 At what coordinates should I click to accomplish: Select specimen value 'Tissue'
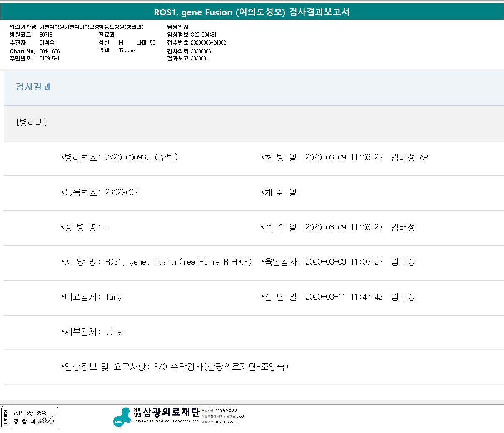pyautogui.click(x=127, y=51)
